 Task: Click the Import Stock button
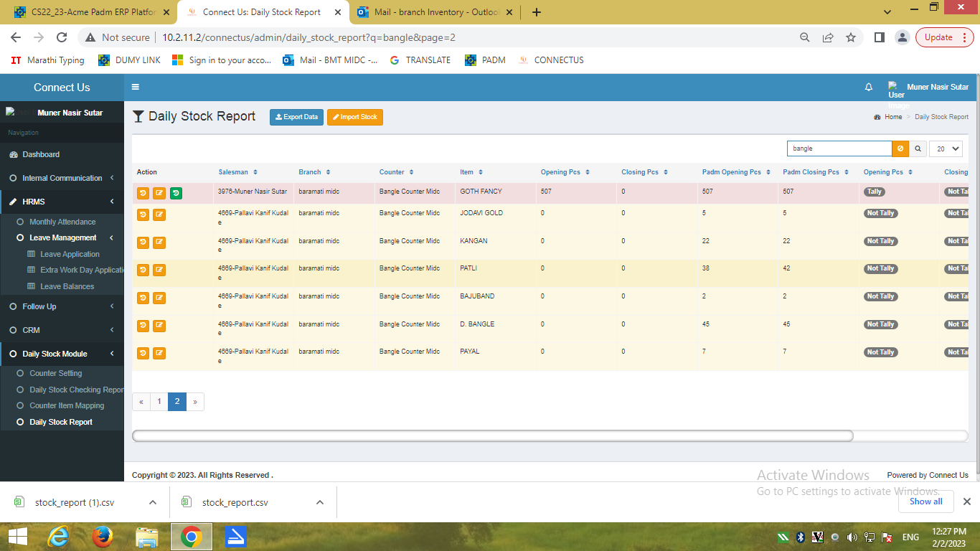(354, 117)
